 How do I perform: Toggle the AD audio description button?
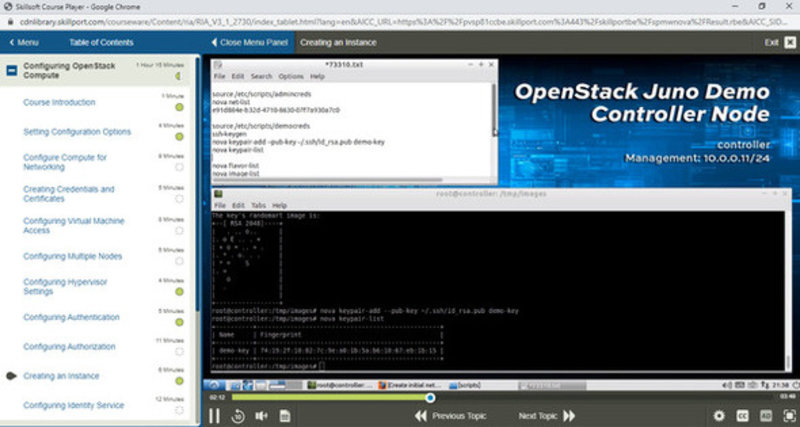tap(766, 416)
